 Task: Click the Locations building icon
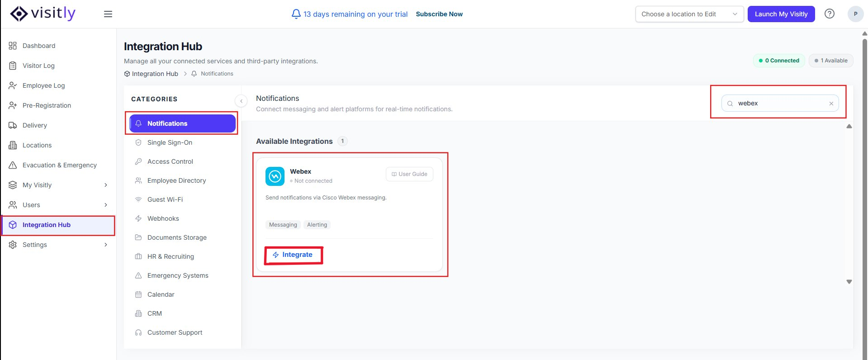click(13, 145)
